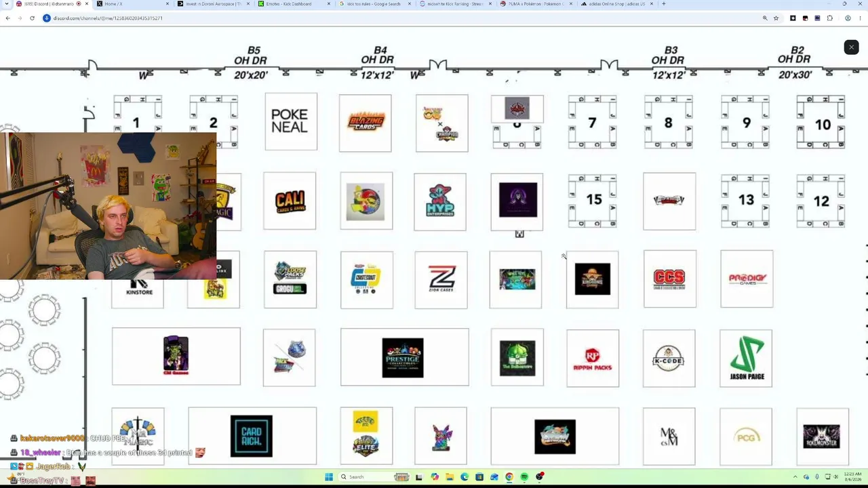Click the Prestige Collectibles booth logo

pos(403,357)
